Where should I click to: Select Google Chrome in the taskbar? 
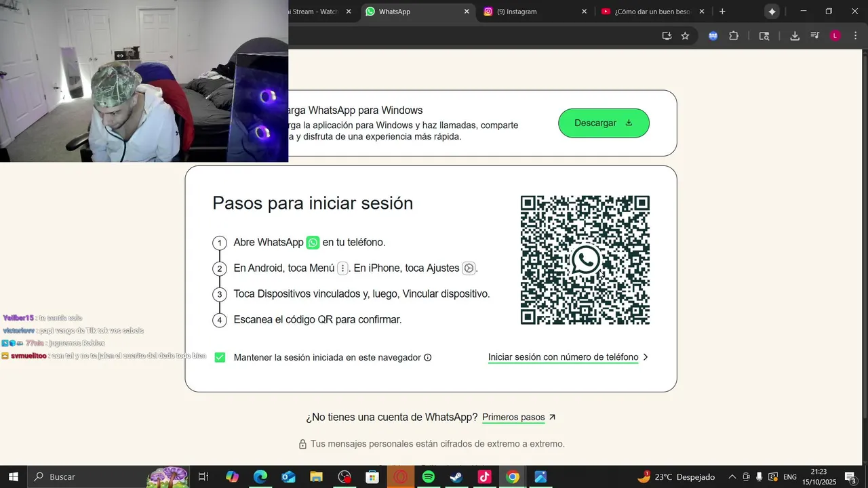point(513,476)
